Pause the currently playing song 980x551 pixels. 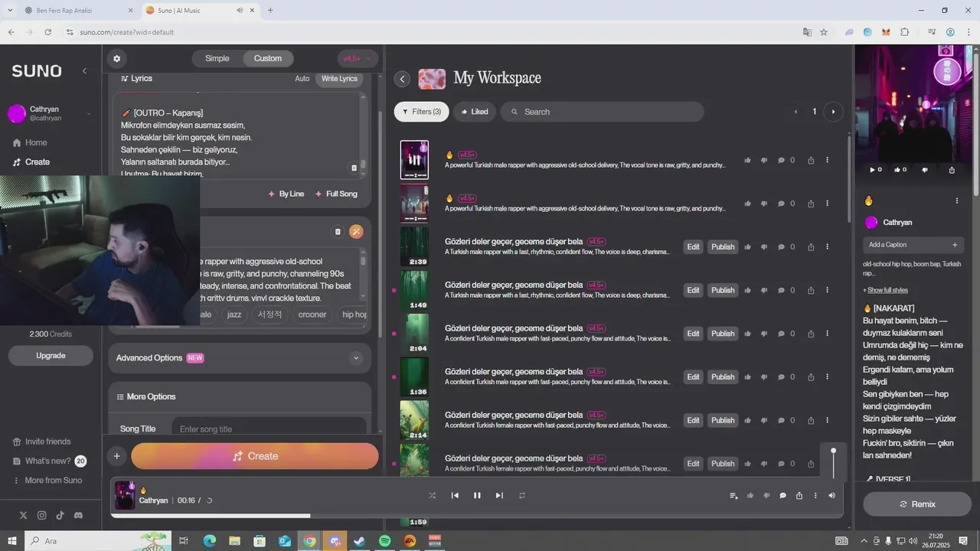pyautogui.click(x=477, y=495)
